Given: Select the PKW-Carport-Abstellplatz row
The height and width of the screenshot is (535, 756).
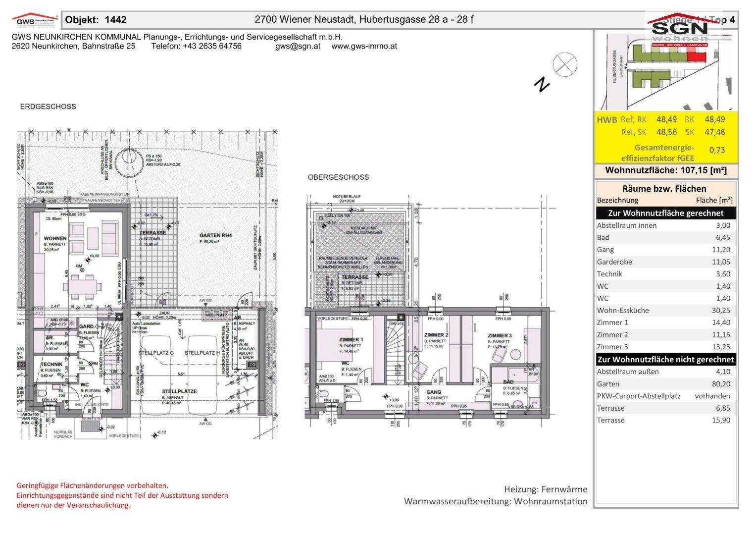Looking at the screenshot, I should 666,396.
